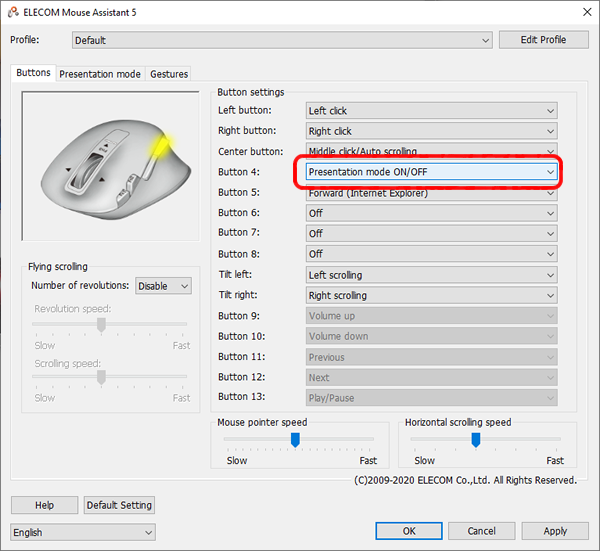Click the ELECOM copyright notice text
This screenshot has width=600, height=551.
point(465,480)
